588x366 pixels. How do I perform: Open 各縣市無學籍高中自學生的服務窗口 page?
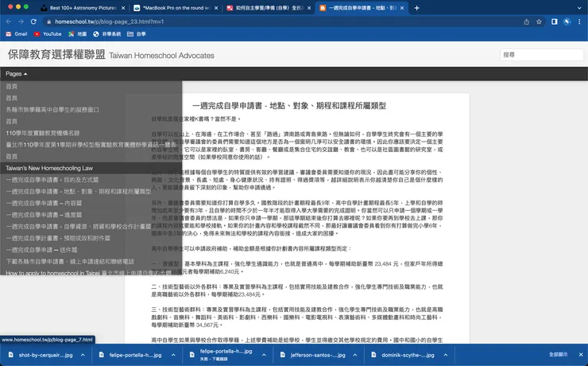pos(52,110)
